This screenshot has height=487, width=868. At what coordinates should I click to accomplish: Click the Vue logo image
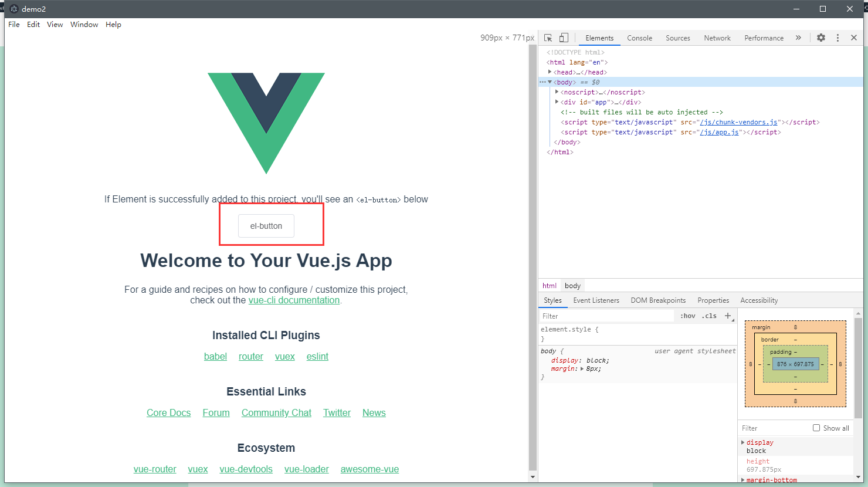pyautogui.click(x=266, y=123)
